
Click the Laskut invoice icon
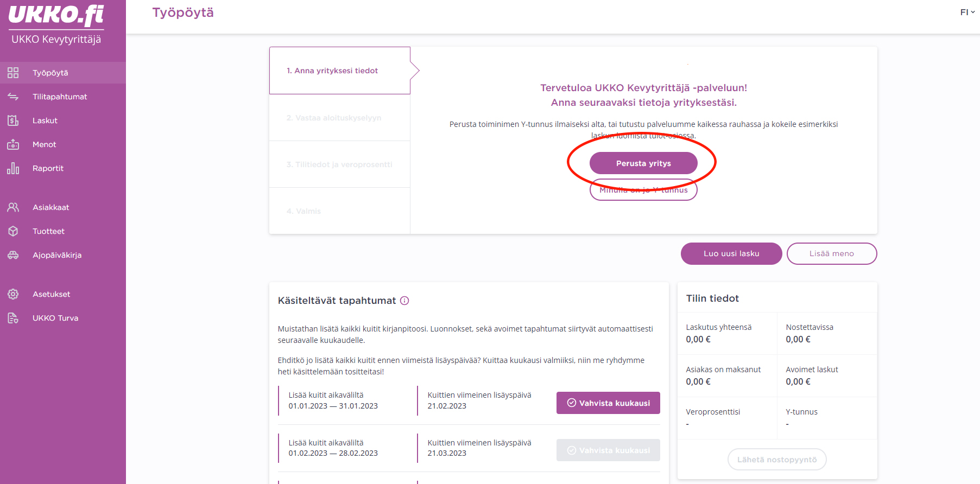point(13,120)
